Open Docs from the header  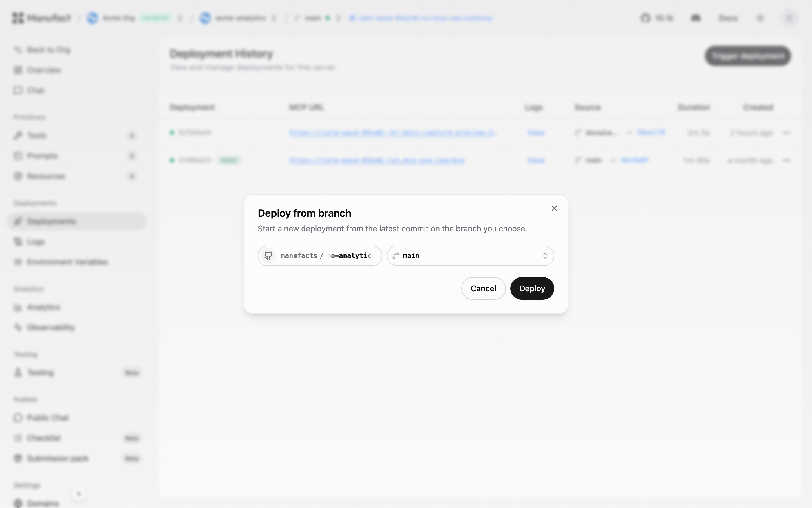click(x=728, y=18)
